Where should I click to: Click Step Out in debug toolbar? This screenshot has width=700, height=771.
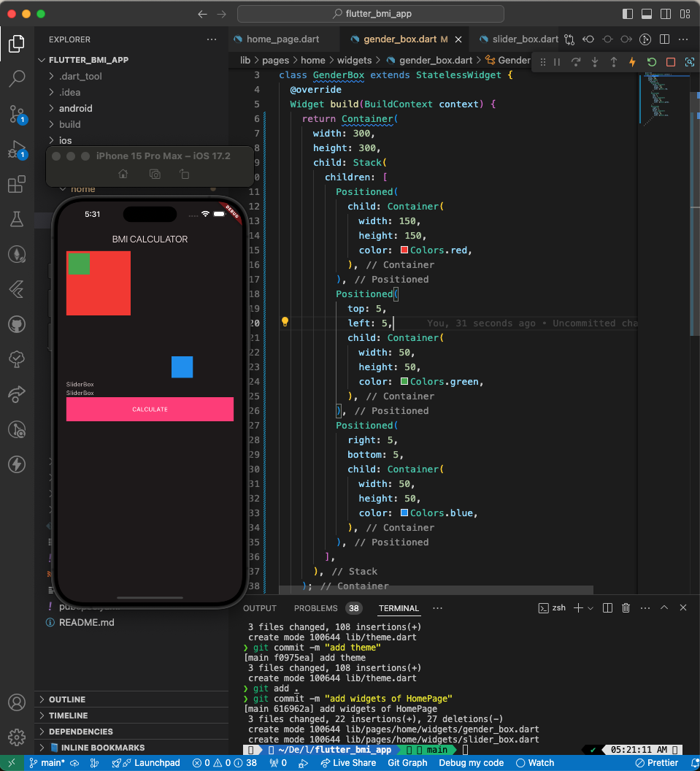click(x=613, y=62)
